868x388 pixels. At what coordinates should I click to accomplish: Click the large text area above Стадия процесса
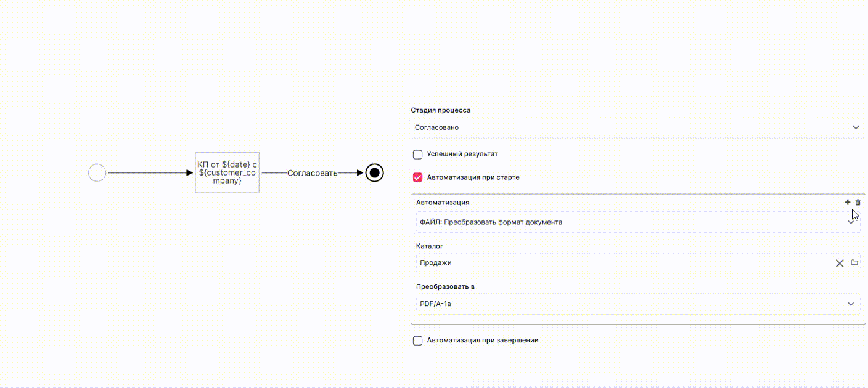pyautogui.click(x=638, y=48)
